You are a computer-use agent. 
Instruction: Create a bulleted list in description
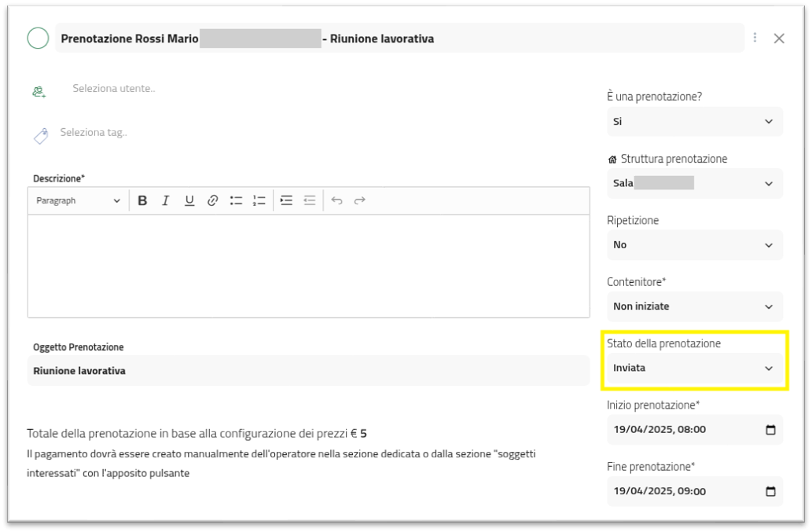point(236,200)
